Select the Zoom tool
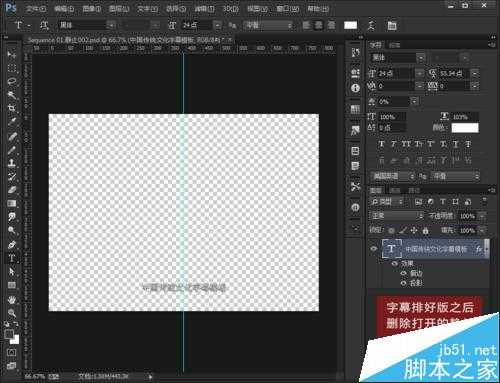Screen dimensions: 500x383 pyautogui.click(x=12, y=313)
